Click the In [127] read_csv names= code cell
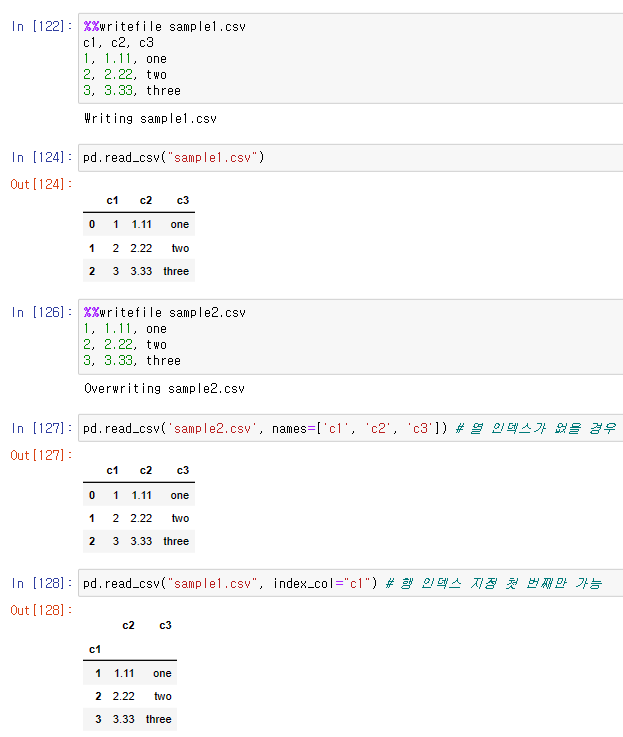The height and width of the screenshot is (737, 623). pos(350,428)
